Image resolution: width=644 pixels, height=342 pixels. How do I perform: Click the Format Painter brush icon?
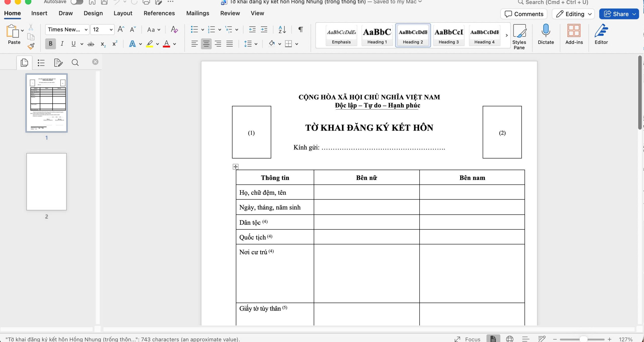pos(31,46)
